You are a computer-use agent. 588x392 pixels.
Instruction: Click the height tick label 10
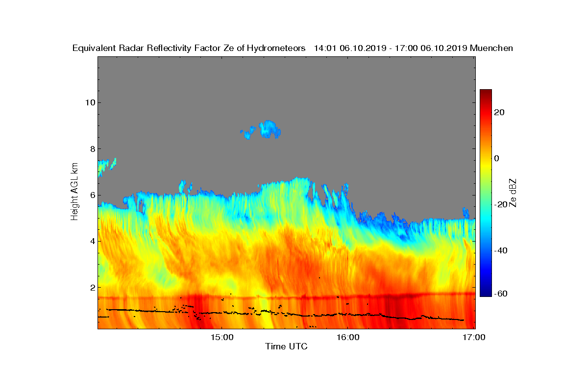coord(90,102)
